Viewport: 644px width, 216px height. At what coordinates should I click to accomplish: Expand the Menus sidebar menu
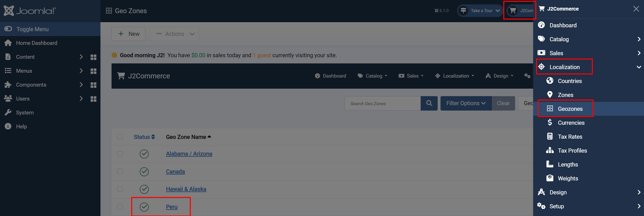[x=81, y=71]
